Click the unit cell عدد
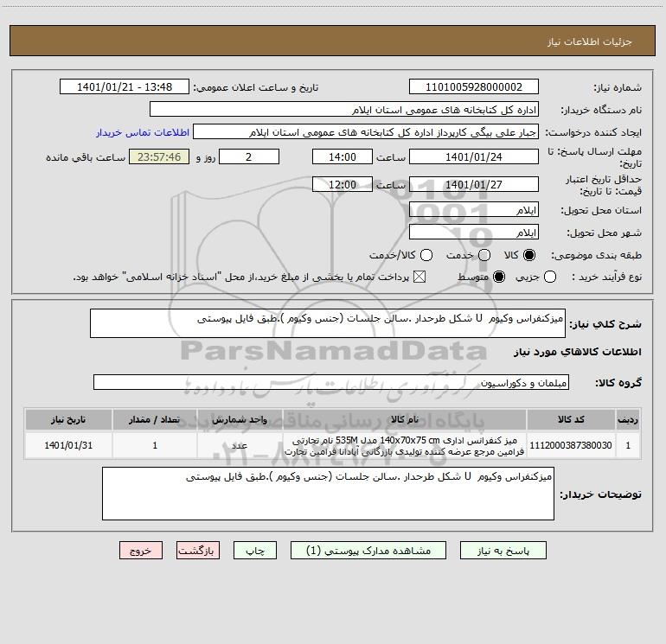Image resolution: width=666 pixels, height=644 pixels. point(240,445)
